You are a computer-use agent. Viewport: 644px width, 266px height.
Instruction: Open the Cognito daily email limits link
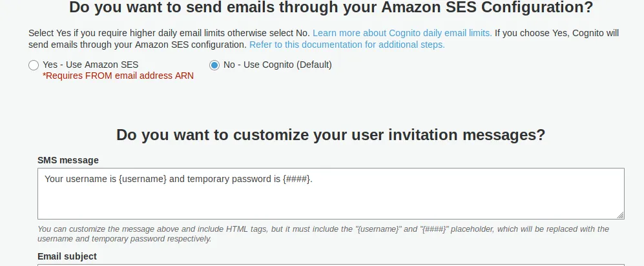pyautogui.click(x=402, y=32)
